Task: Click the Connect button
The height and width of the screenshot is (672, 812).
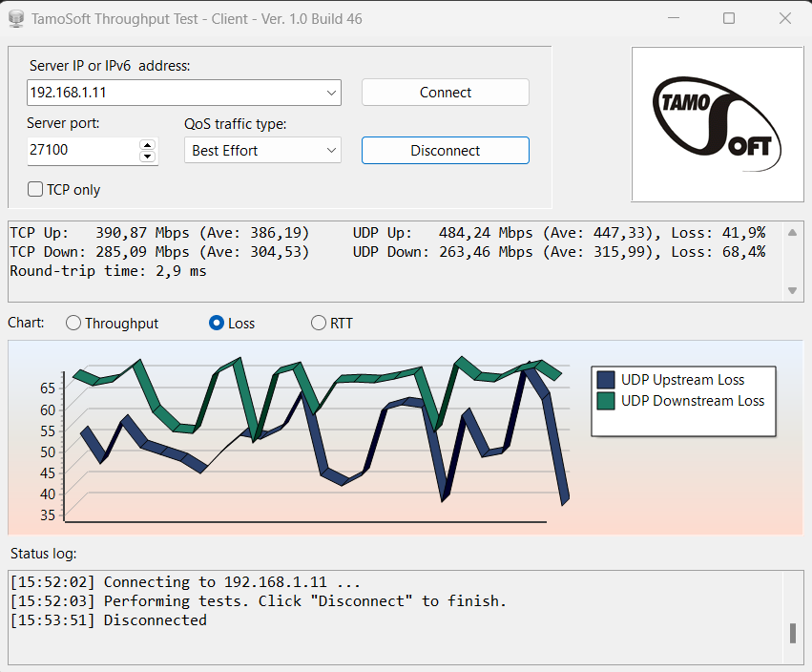Action: click(x=446, y=93)
